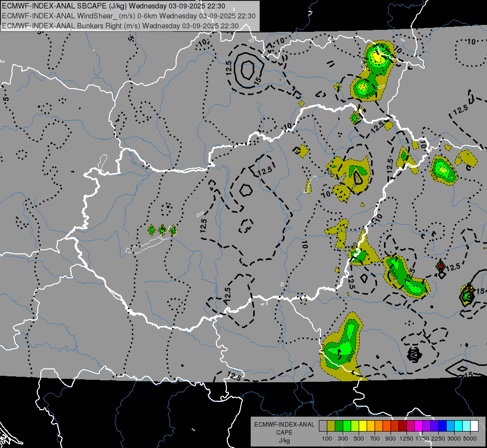
Task: Click the 1250 legend value
Action: coord(406,439)
